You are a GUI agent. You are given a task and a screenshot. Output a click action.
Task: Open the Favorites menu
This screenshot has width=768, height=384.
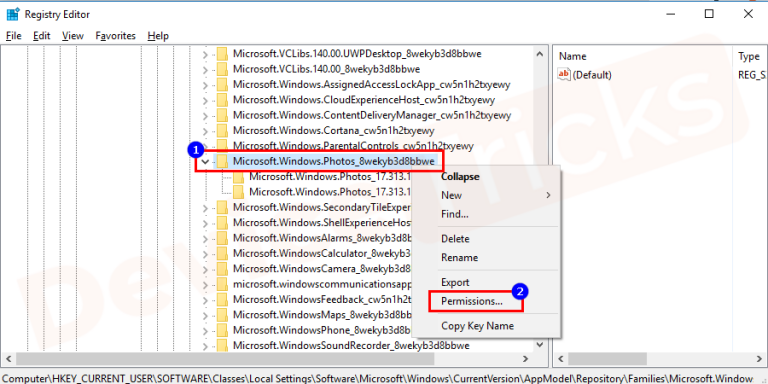116,36
